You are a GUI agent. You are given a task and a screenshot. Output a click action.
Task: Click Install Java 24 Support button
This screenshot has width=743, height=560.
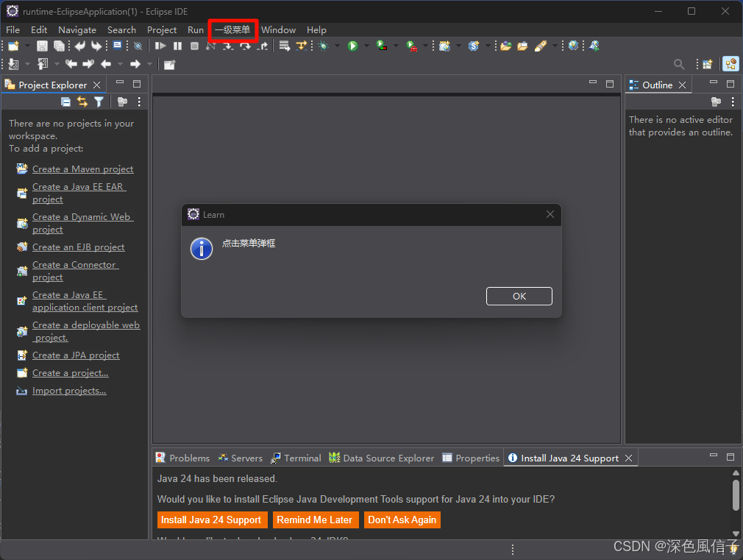click(212, 520)
